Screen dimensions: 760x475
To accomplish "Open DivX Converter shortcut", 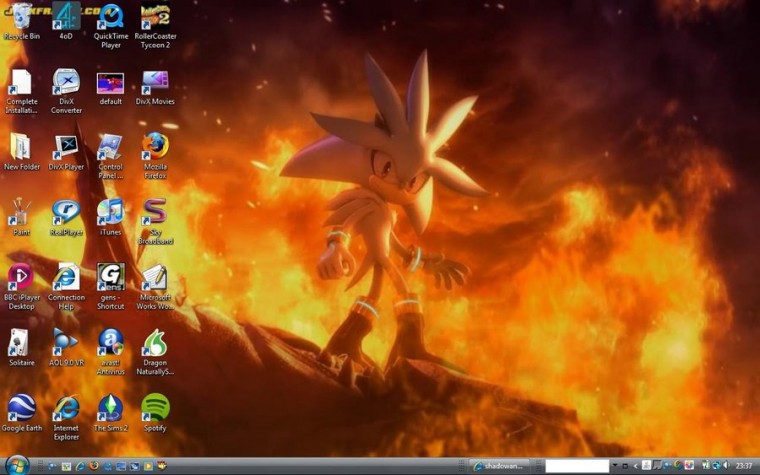I will click(x=66, y=91).
